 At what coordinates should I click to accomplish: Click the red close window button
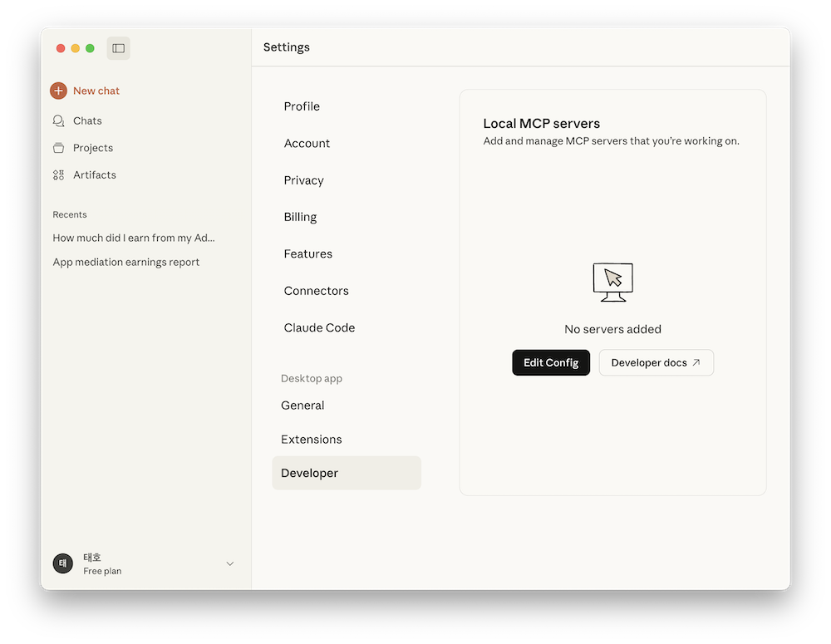(x=61, y=48)
